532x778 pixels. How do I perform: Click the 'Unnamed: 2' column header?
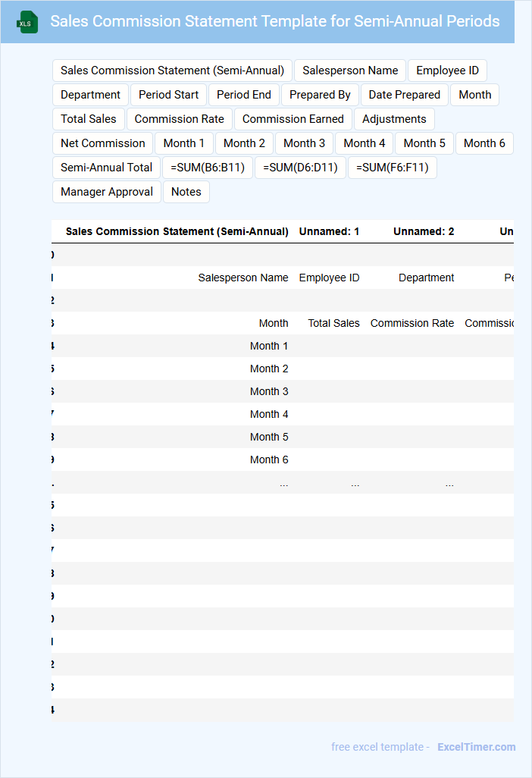[424, 232]
